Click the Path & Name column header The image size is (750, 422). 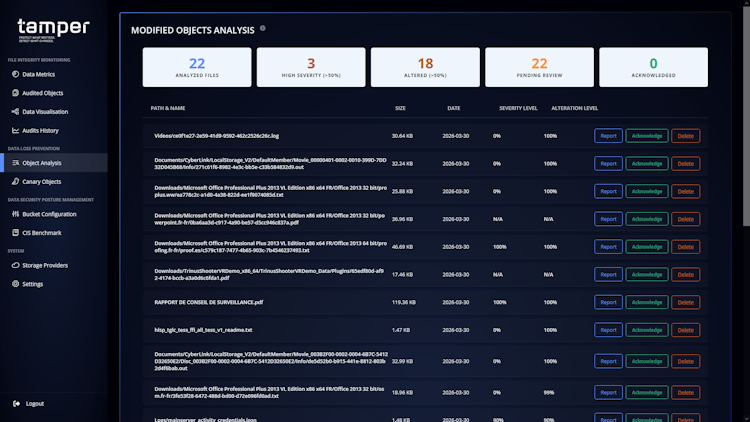pyautogui.click(x=168, y=108)
